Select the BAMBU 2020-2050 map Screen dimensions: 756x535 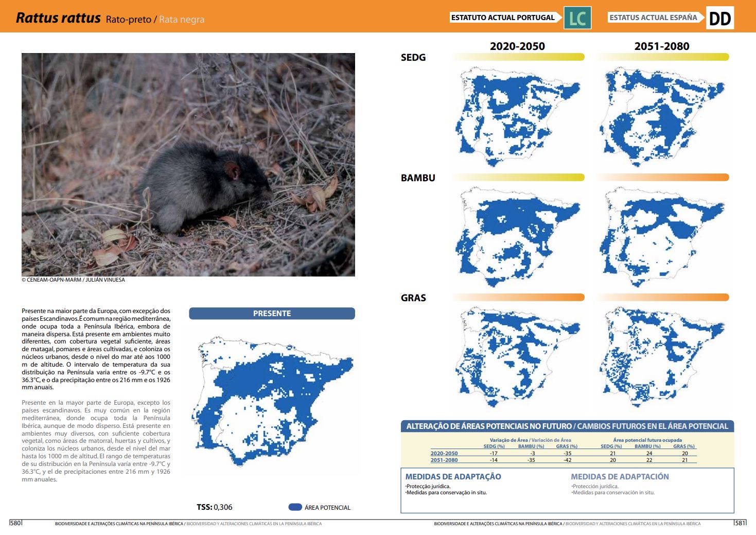click(x=517, y=237)
